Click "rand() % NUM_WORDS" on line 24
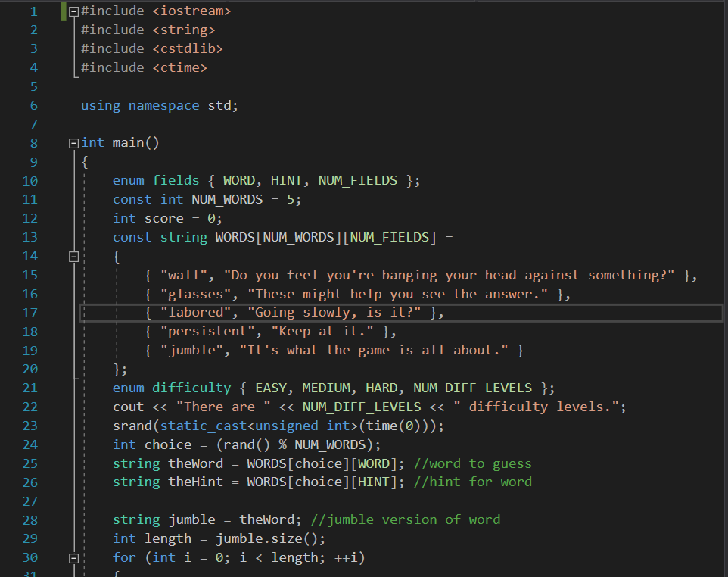The width and height of the screenshot is (728, 577). click(295, 445)
